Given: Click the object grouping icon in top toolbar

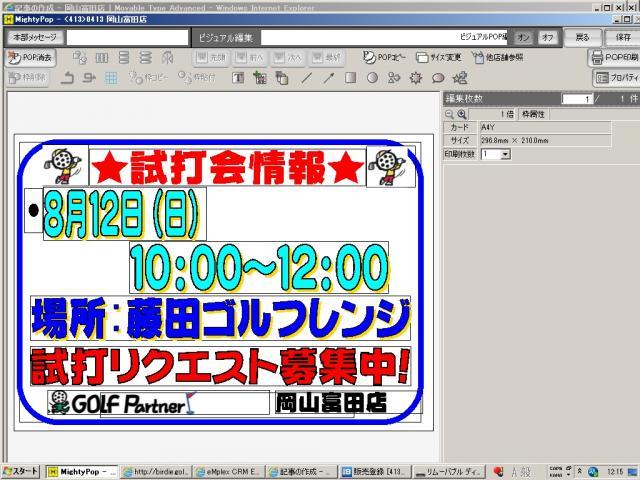Looking at the screenshot, I should [80, 58].
